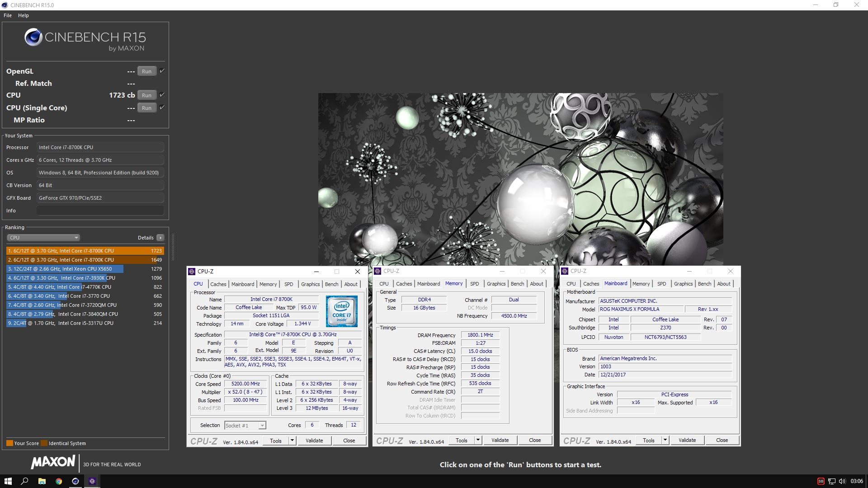Click the ranking panel resize grip handle

pyautogui.click(x=173, y=247)
